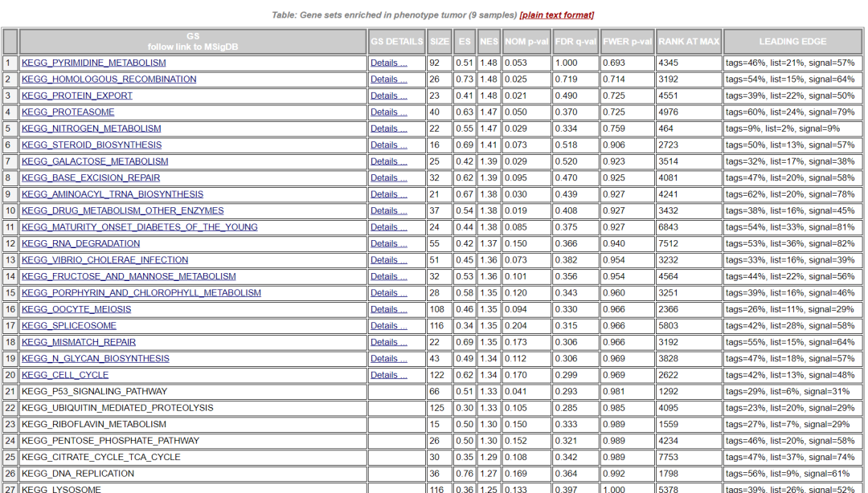Click the LEADING EDGE column header
Viewport: 868px width, 493px height.
pyautogui.click(x=792, y=42)
